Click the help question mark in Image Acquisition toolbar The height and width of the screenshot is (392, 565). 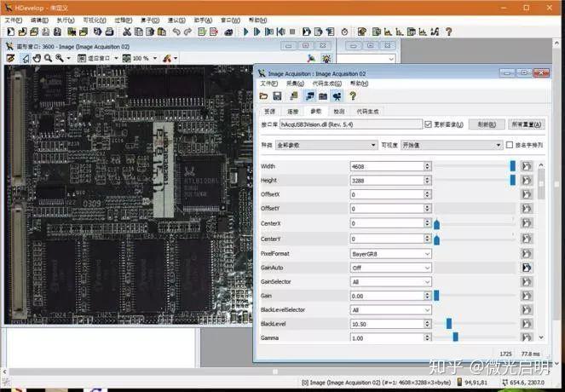click(351, 96)
